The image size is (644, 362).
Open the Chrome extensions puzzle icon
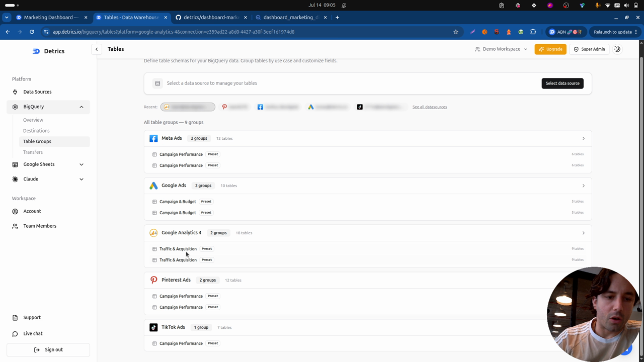533,32
